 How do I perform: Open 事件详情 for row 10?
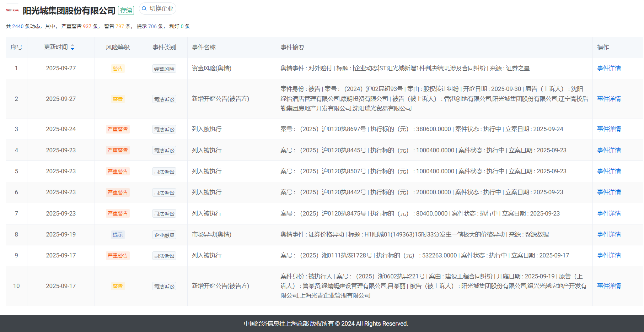pyautogui.click(x=608, y=286)
